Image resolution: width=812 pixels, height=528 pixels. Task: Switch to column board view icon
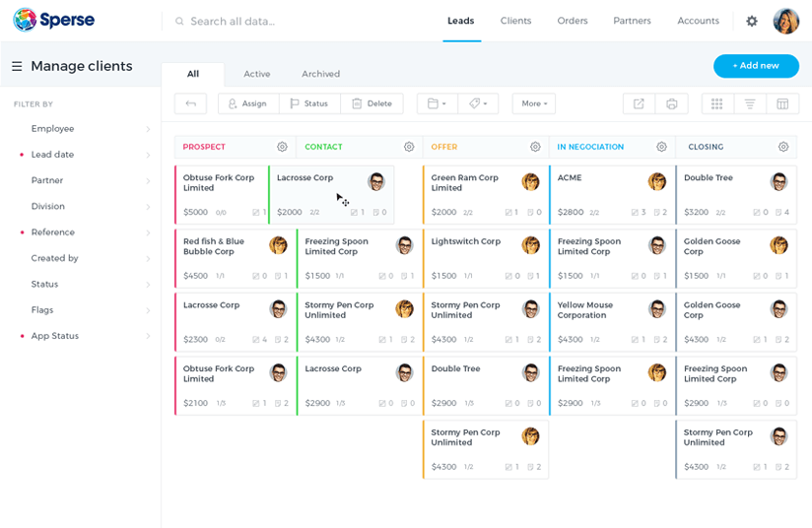[x=782, y=104]
